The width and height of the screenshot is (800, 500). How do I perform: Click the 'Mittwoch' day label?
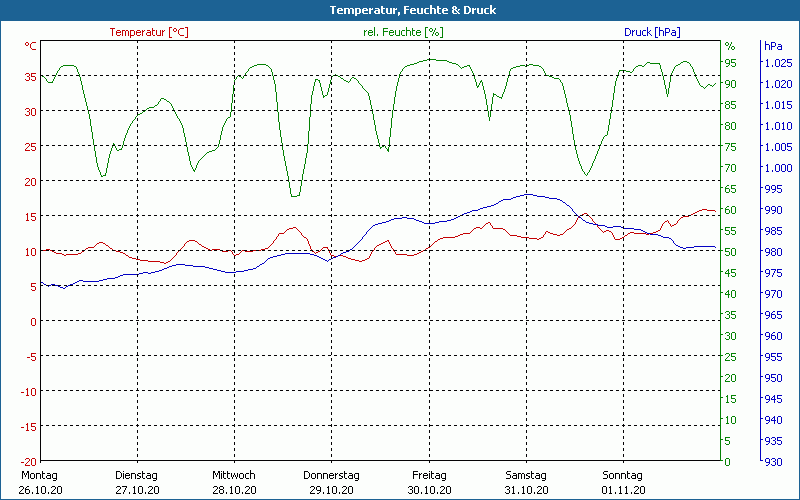coord(234,475)
